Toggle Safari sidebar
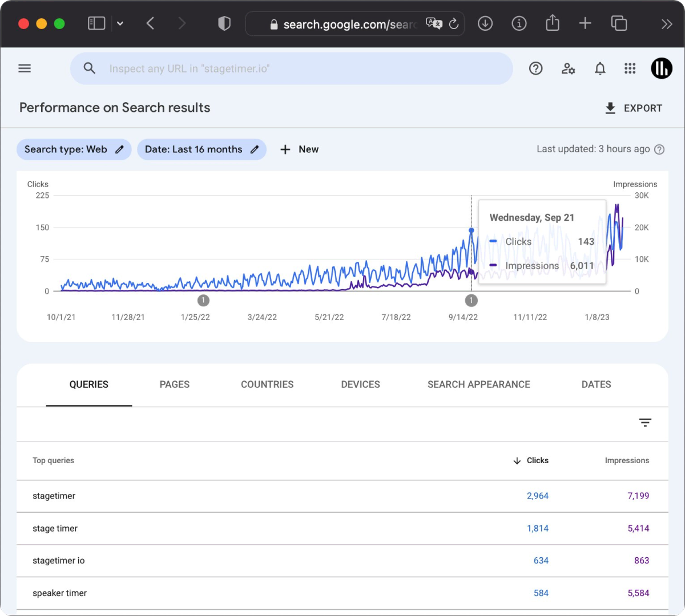This screenshot has height=616, width=685. coord(96,23)
